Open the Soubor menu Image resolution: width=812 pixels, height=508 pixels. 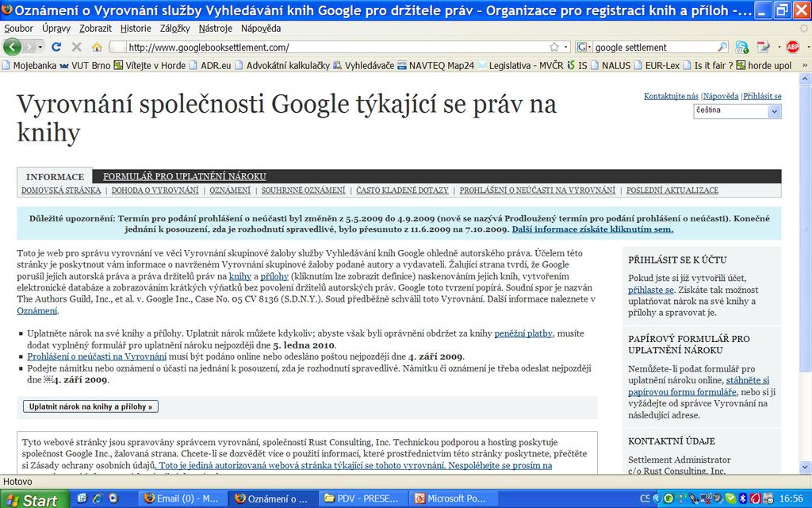pyautogui.click(x=18, y=29)
